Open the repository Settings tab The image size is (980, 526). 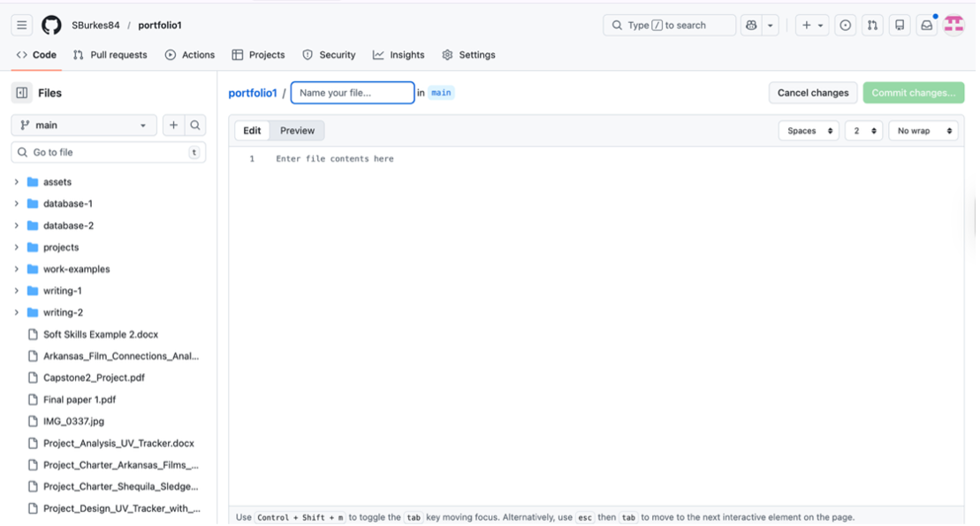pos(468,55)
